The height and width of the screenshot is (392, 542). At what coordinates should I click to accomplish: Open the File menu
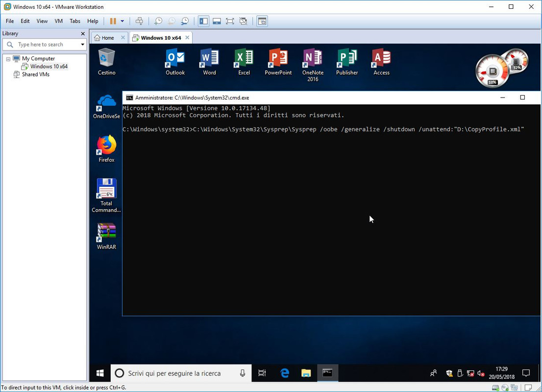coord(10,21)
